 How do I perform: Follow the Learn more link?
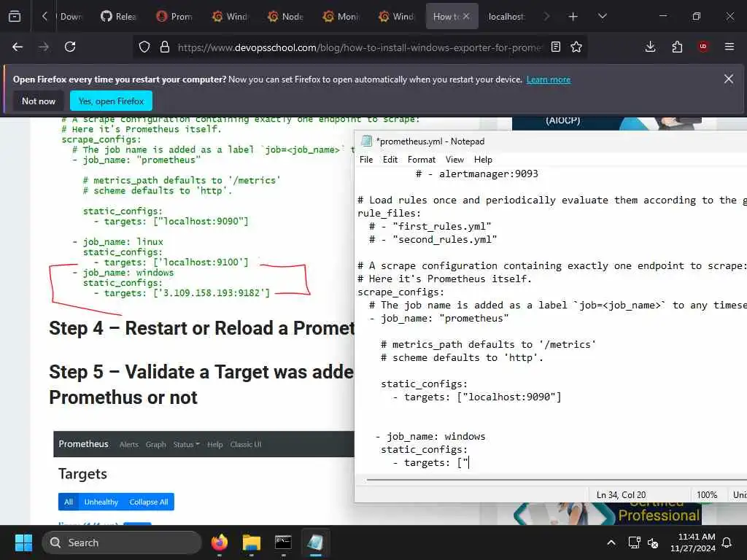tap(549, 79)
